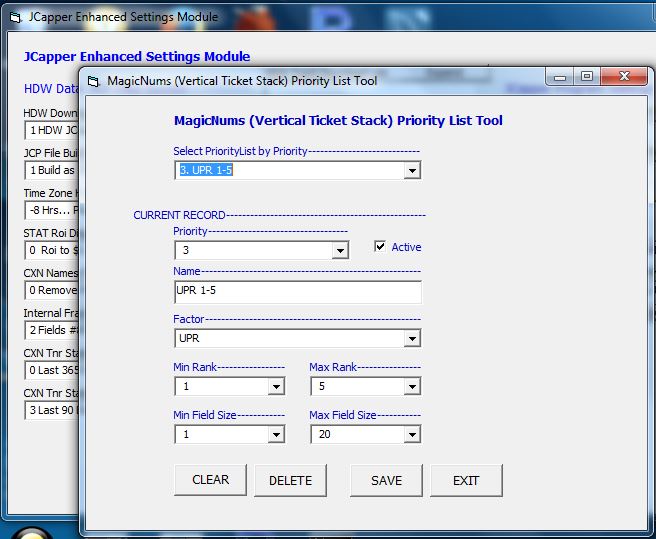Click the CURRENT RECORD label

tap(179, 215)
